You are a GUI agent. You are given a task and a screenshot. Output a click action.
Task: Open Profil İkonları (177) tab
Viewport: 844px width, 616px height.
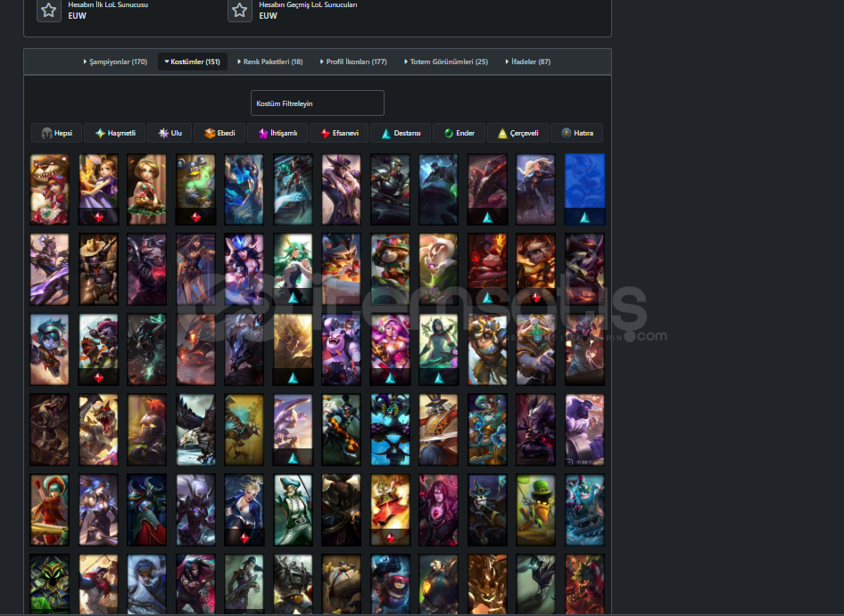coord(353,62)
